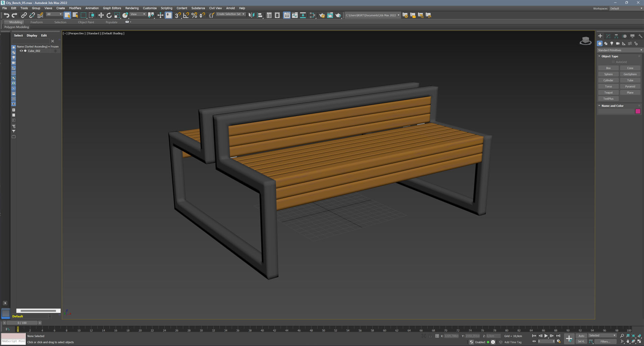
Task: Select the Rotate tool
Action: [109, 15]
